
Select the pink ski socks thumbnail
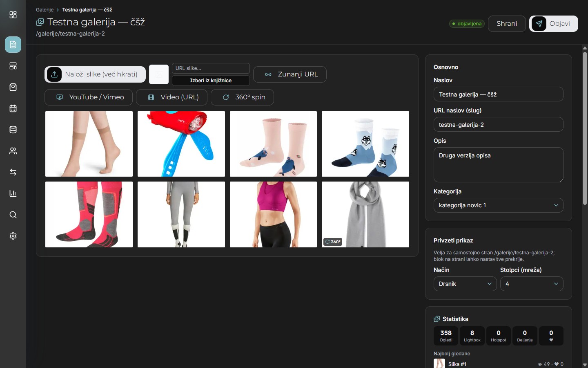pos(89,214)
